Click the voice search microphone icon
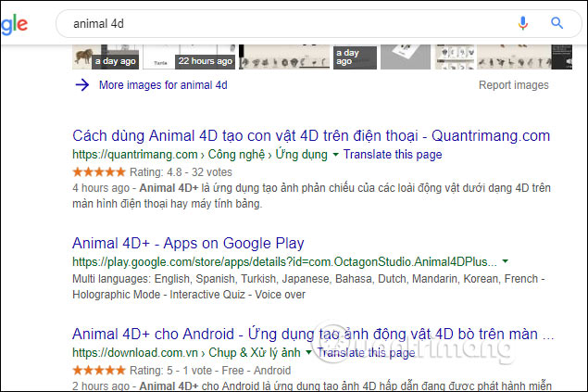This screenshot has height=392, width=588. pyautogui.click(x=523, y=23)
